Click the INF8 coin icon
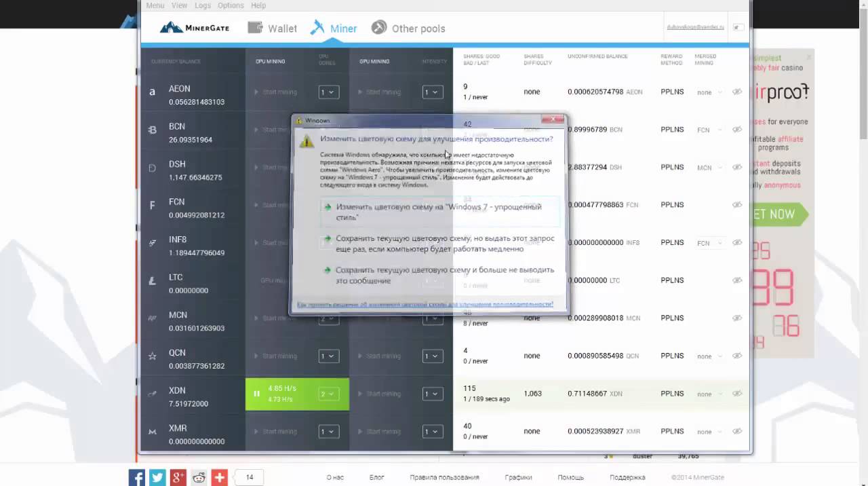This screenshot has height=486, width=868. (x=153, y=243)
